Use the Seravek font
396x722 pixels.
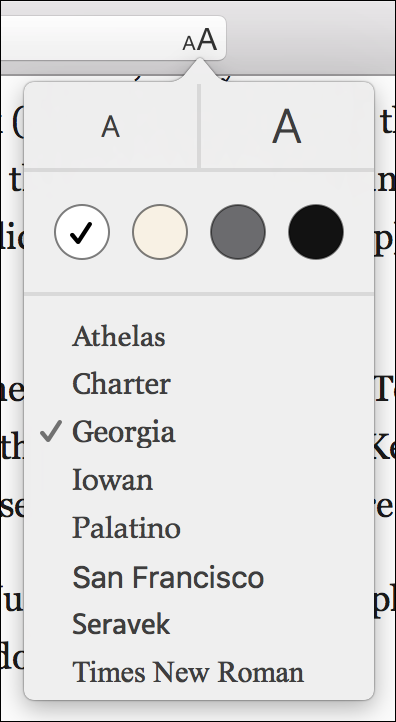click(x=121, y=624)
